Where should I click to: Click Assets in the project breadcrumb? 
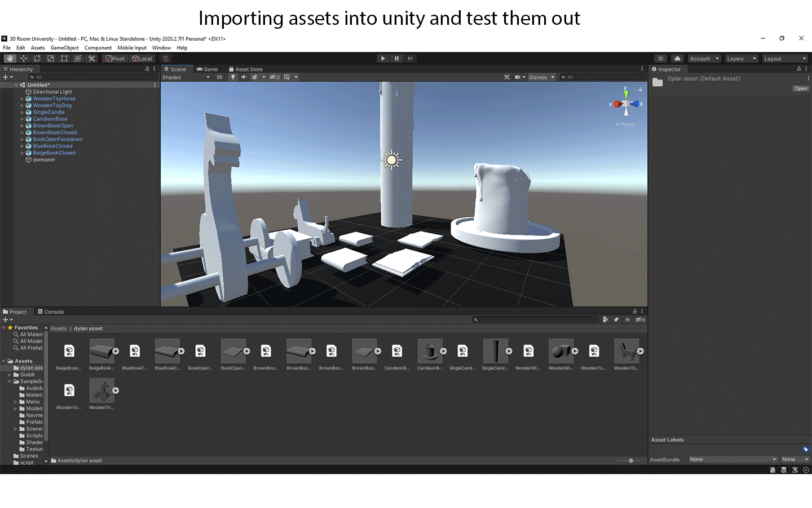coord(59,329)
